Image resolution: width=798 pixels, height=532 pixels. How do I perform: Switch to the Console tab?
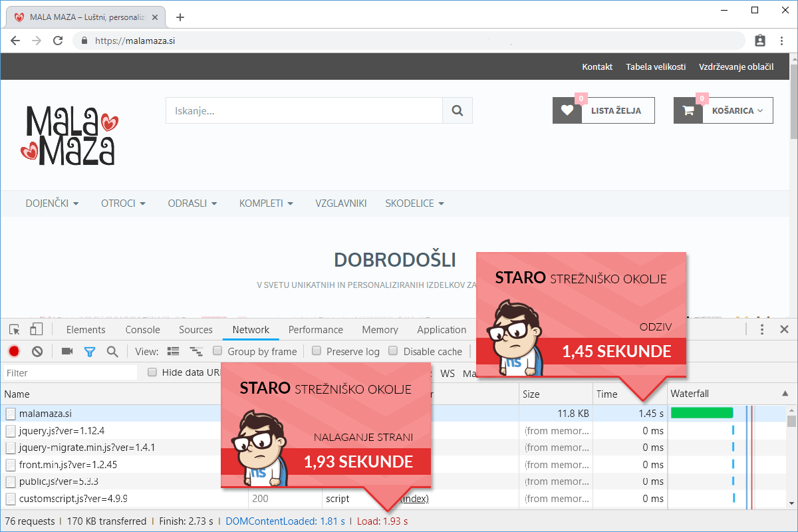(x=142, y=329)
